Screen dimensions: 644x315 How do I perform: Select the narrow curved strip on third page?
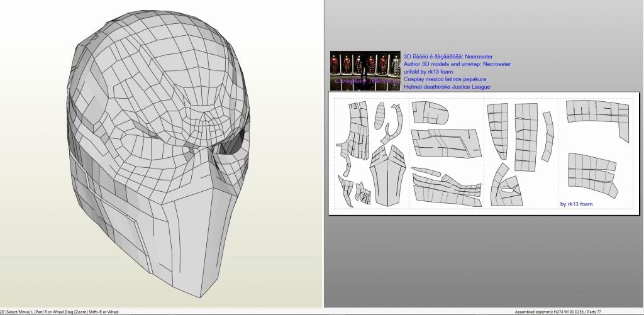[548, 136]
